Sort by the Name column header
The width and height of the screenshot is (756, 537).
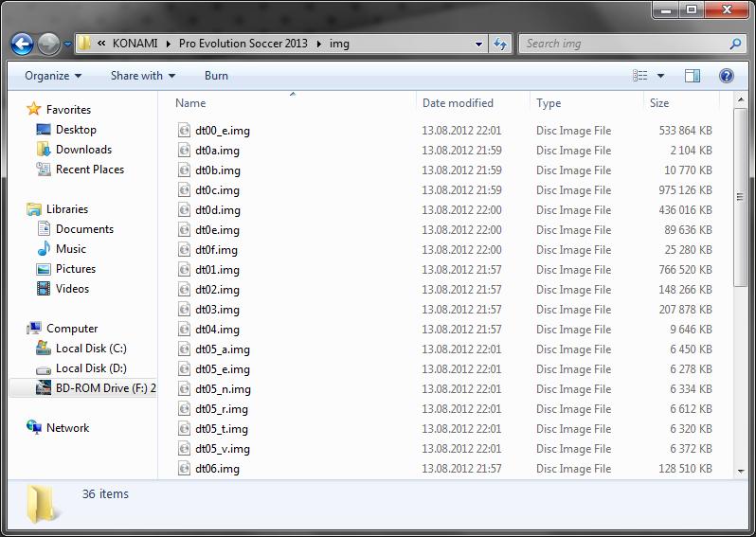191,103
